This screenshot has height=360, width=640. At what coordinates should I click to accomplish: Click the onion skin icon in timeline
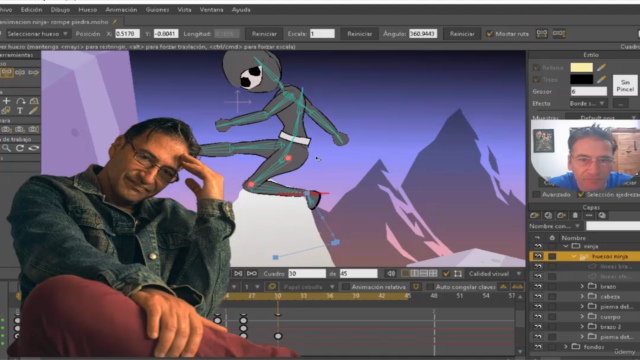click(x=272, y=287)
